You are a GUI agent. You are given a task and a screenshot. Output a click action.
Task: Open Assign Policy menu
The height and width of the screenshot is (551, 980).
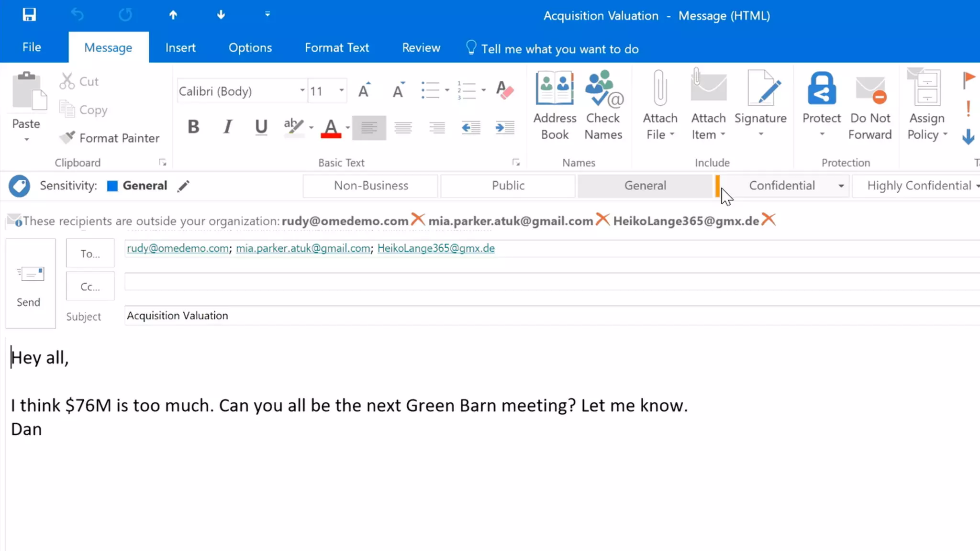pos(927,105)
